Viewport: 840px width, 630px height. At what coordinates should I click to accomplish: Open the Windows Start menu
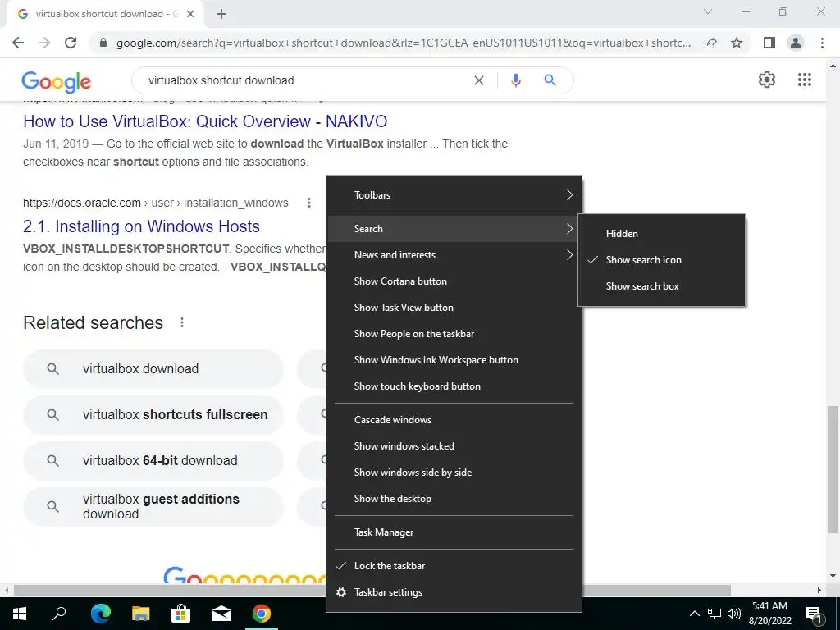[20, 614]
